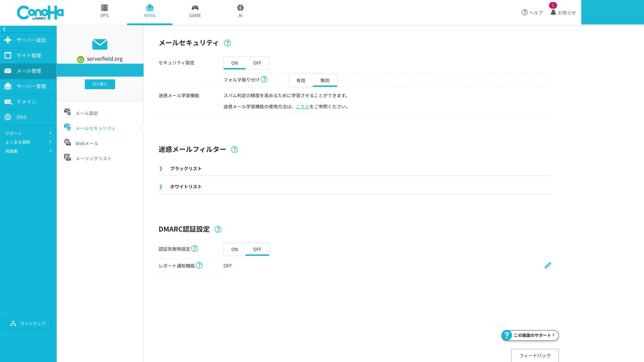644x362 pixels.
Task: Expand the ブラックリスト section
Action: tap(185, 169)
